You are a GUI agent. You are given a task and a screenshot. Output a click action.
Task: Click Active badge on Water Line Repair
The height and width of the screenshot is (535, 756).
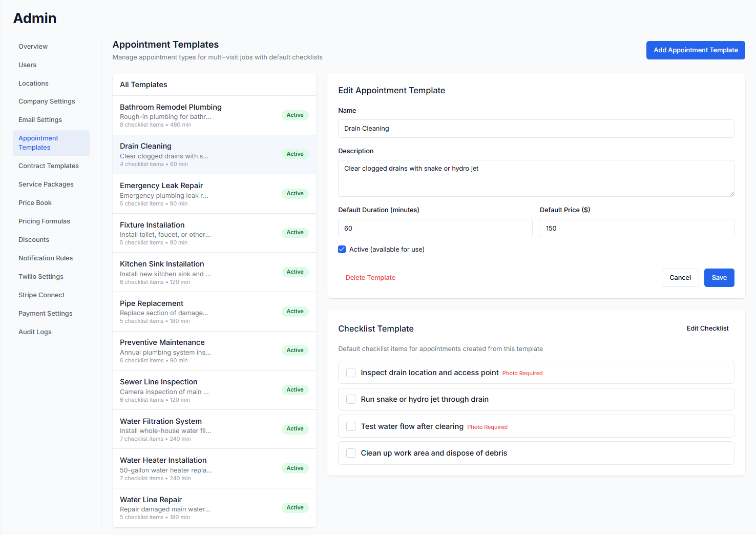pos(295,508)
